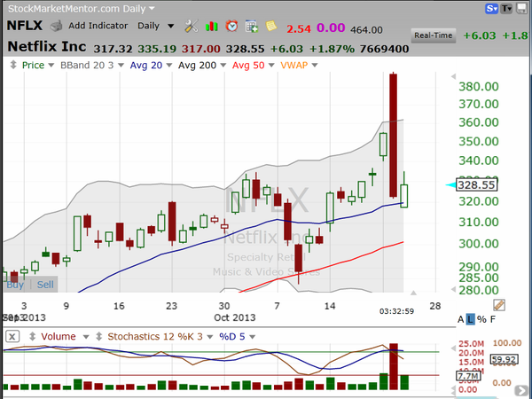
Task: Select the % percent scale option
Action: click(x=481, y=319)
